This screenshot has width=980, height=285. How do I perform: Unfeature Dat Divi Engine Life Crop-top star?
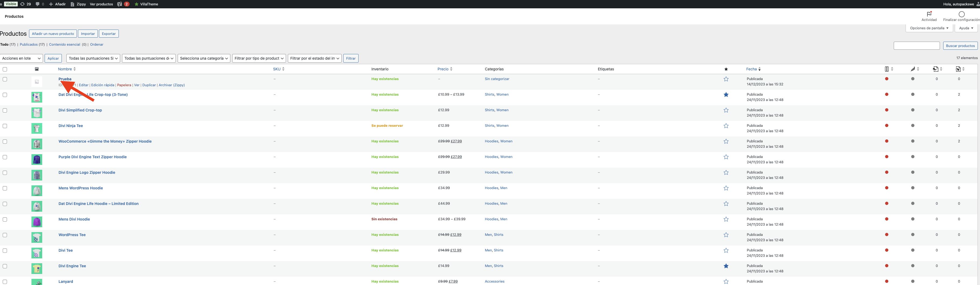click(726, 95)
